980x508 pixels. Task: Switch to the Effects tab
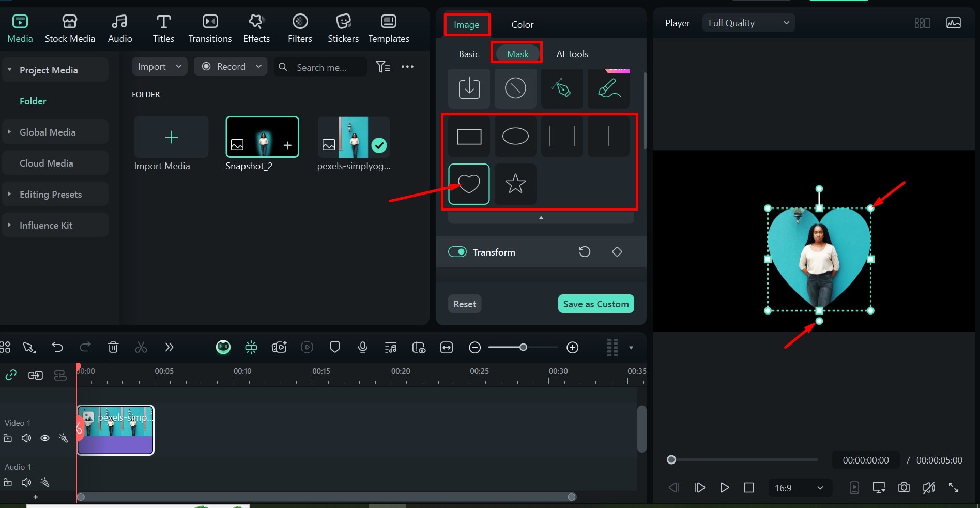[x=256, y=28]
